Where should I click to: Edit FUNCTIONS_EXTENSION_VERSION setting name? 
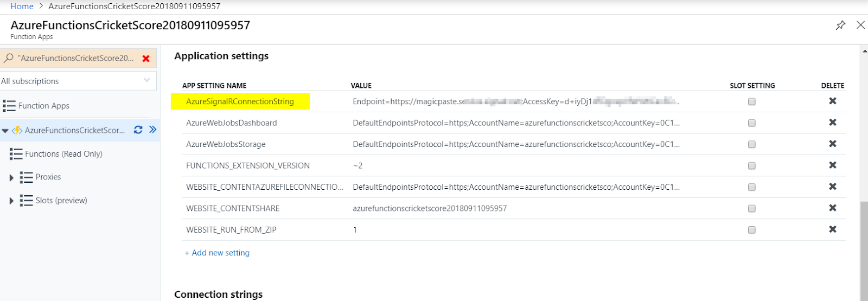point(248,165)
